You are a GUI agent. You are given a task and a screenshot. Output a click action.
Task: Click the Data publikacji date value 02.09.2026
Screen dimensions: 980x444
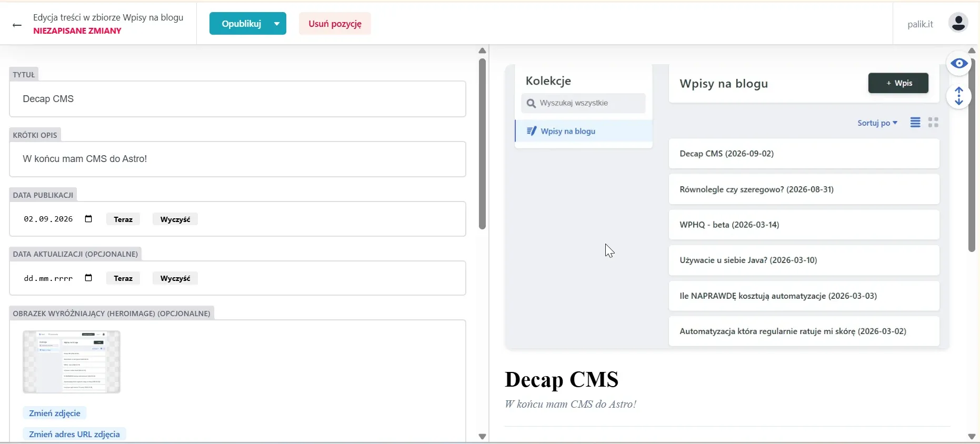[x=48, y=219]
